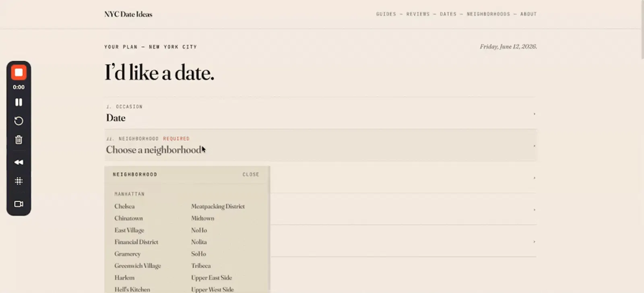Viewport: 644px width, 293px height.
Task: Click the 'MANHATTAN' section heading
Action: (x=129, y=194)
